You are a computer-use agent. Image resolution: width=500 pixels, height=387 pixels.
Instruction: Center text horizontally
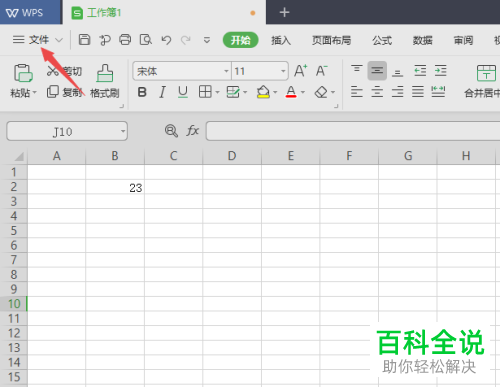click(x=377, y=92)
